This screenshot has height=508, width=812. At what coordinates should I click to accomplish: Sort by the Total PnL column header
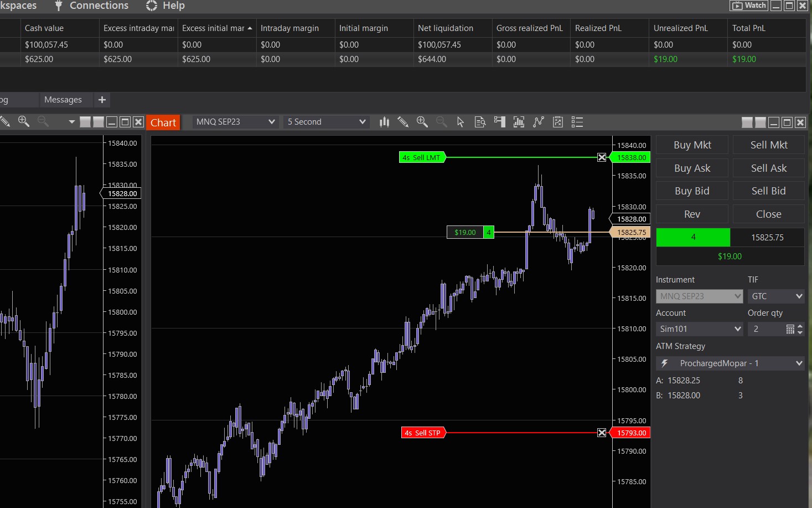pyautogui.click(x=767, y=28)
